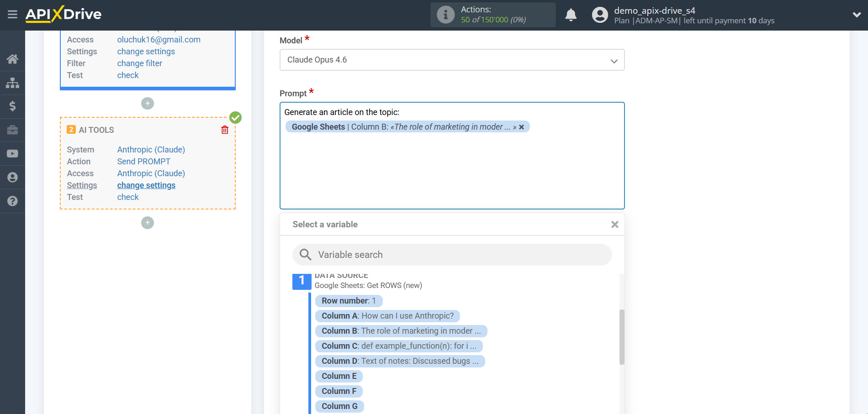Open the billing dollar sidebar icon
The height and width of the screenshot is (414, 868).
coord(12,106)
